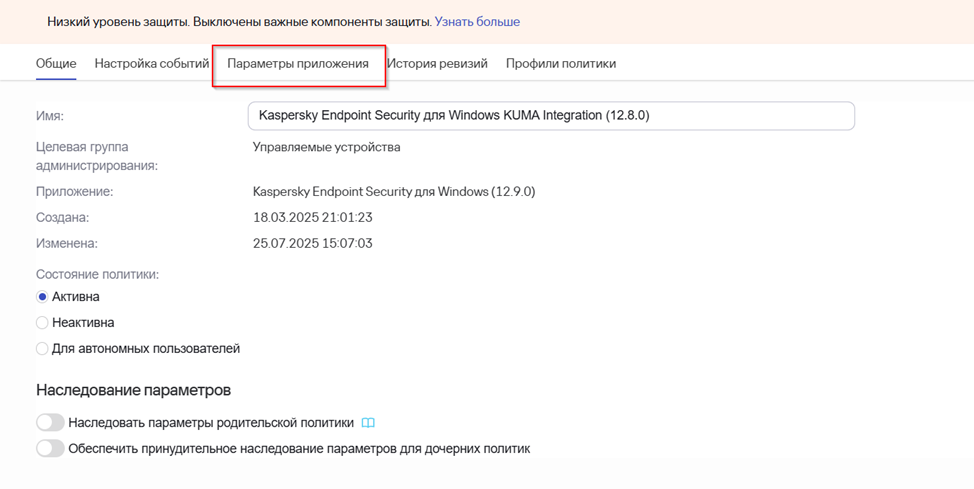This screenshot has width=974, height=489.
Task: Select the "Активна" policy state
Action: coord(42,297)
